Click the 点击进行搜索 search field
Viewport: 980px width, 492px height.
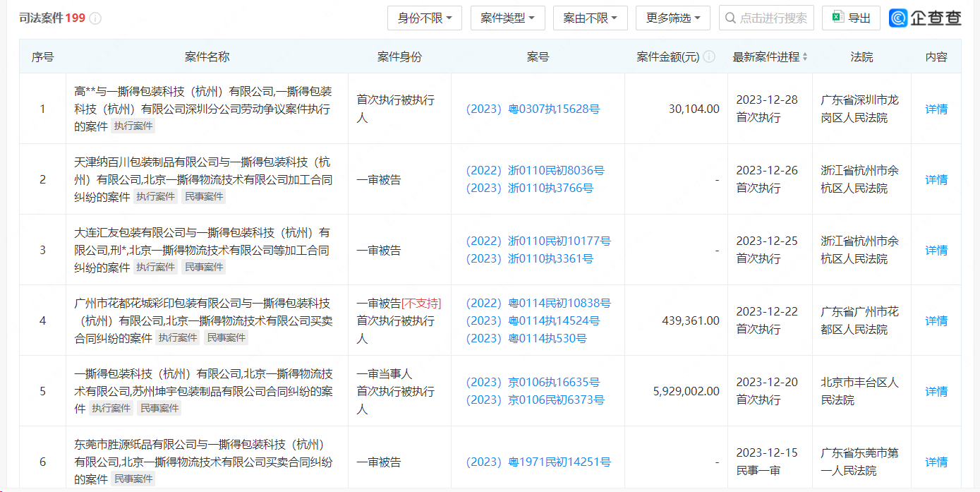766,18
